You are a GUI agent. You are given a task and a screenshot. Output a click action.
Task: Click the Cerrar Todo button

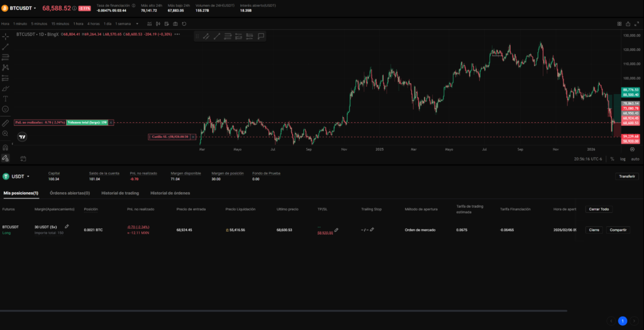tap(599, 209)
